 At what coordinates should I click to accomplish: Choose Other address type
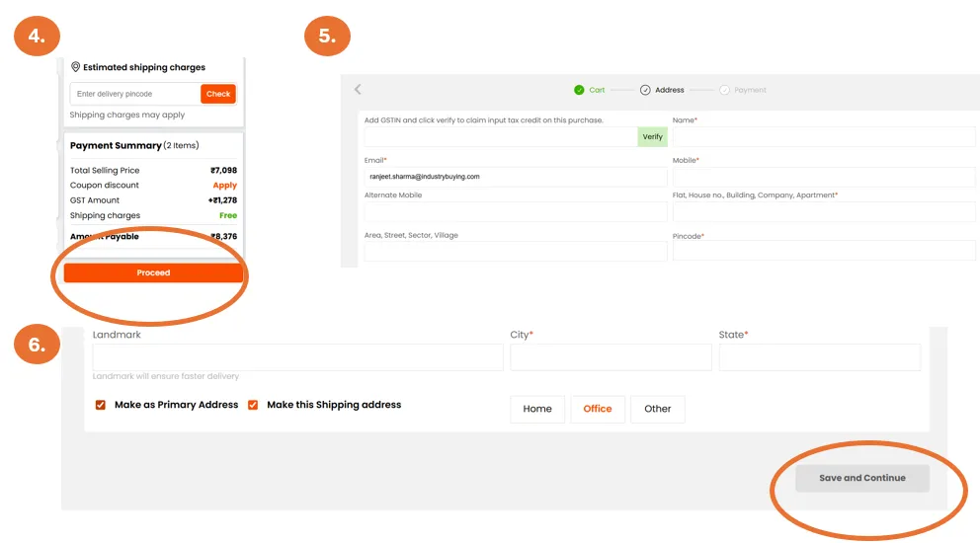[x=657, y=409]
